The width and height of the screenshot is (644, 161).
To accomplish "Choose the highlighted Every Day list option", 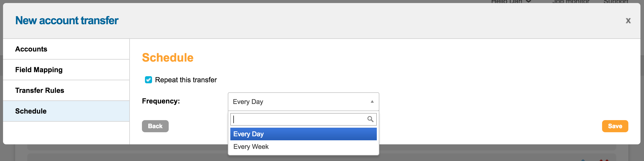I will click(303, 134).
